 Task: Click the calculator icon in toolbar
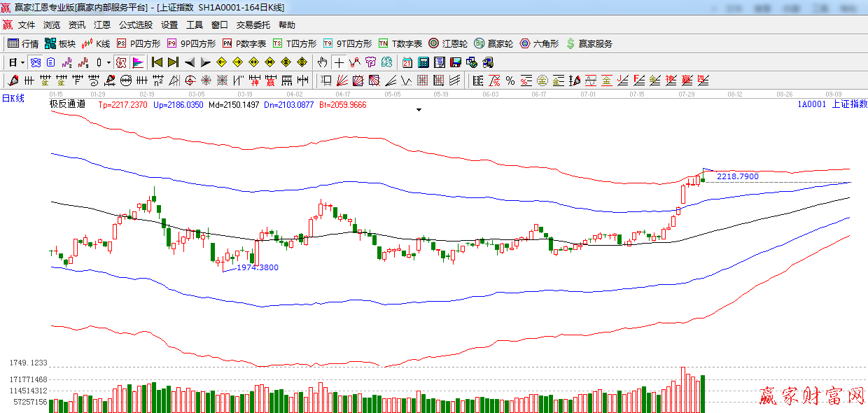(x=423, y=62)
